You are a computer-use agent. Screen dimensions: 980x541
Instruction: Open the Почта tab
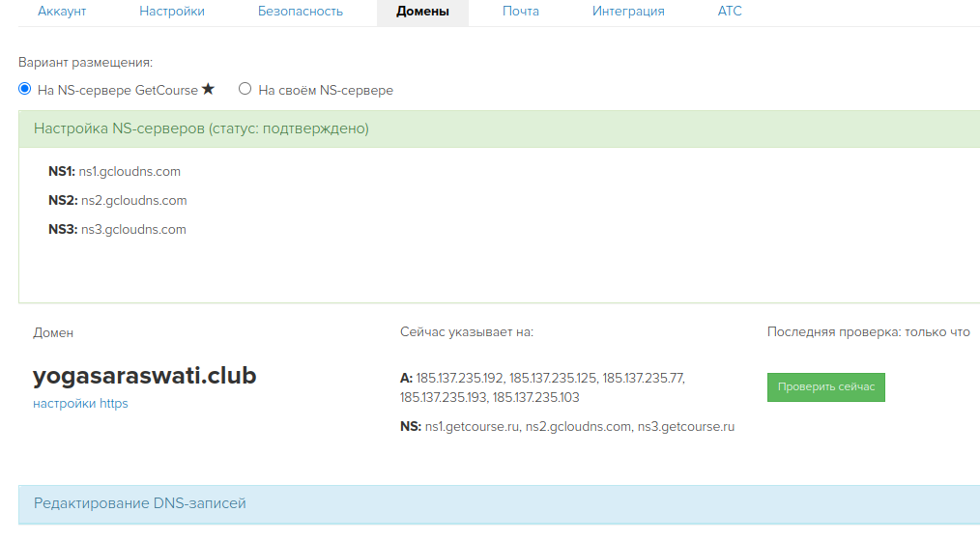pos(521,12)
